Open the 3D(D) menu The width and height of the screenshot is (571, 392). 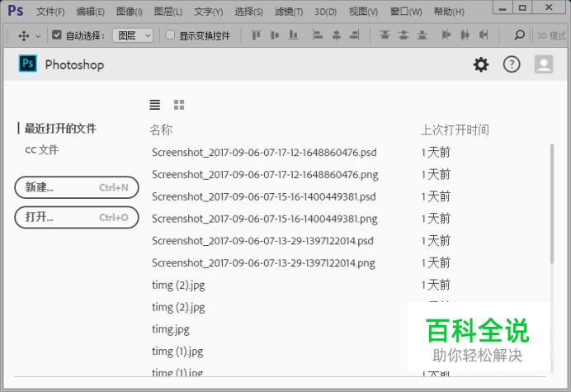point(325,12)
